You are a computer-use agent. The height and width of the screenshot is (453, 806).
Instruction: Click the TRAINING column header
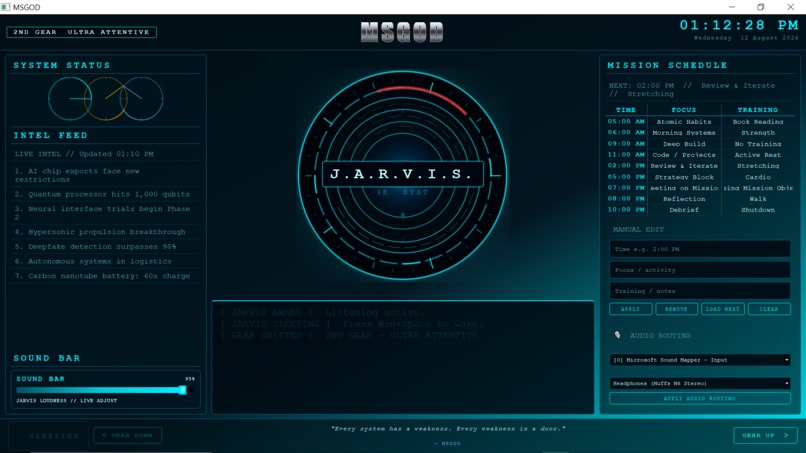click(758, 110)
